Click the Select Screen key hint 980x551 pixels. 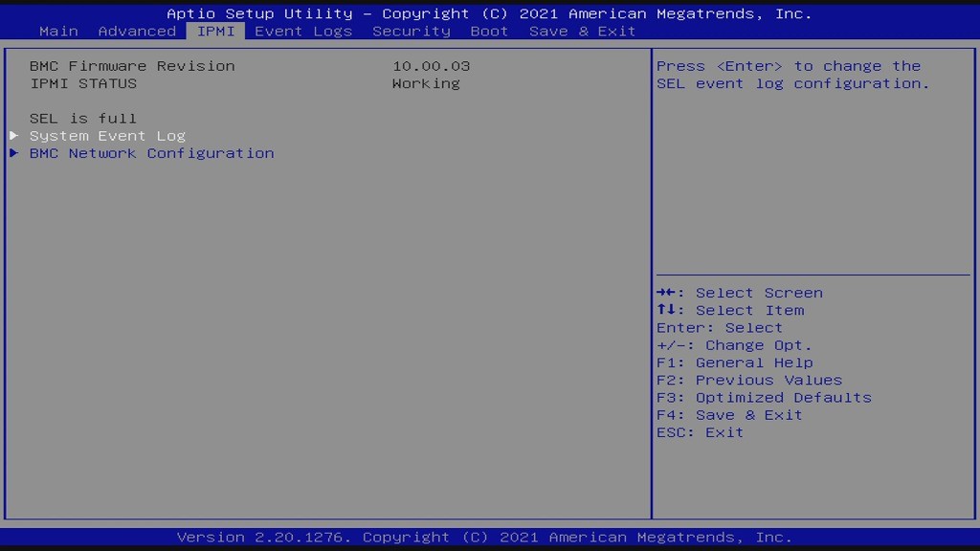[x=740, y=293]
